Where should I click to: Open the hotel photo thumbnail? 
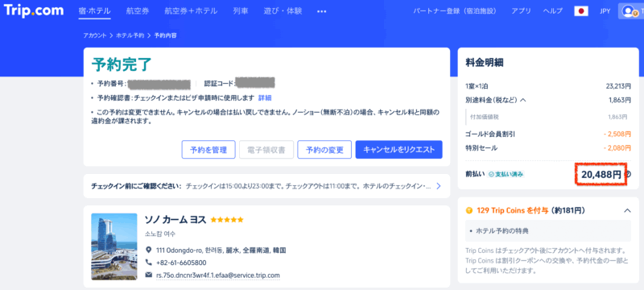(114, 246)
